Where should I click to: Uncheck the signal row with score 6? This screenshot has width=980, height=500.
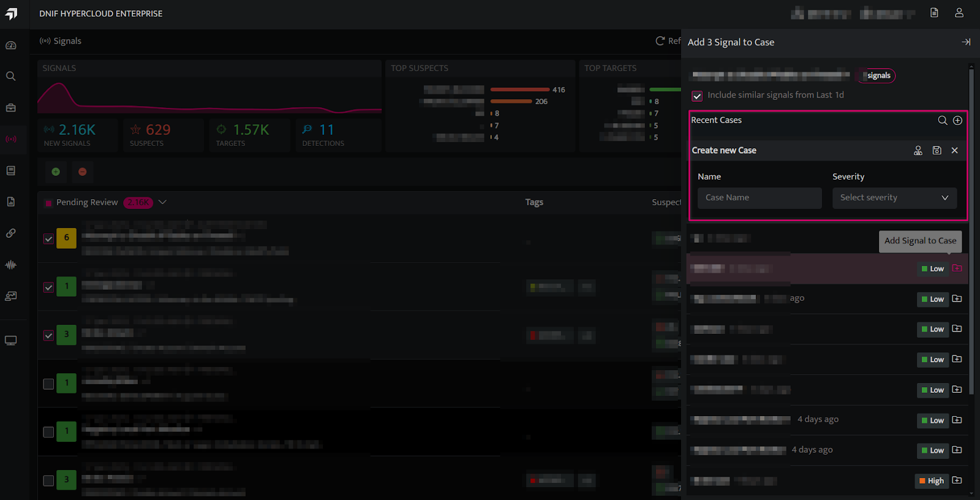pyautogui.click(x=48, y=239)
